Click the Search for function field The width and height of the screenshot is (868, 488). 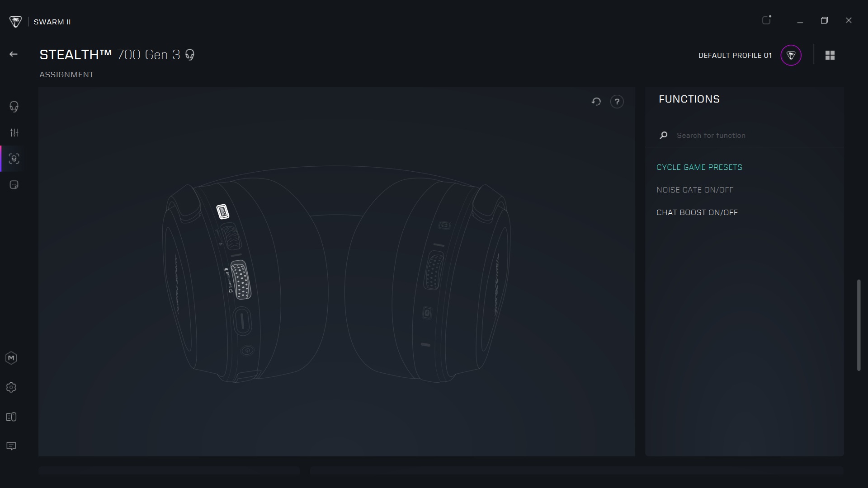click(750, 136)
